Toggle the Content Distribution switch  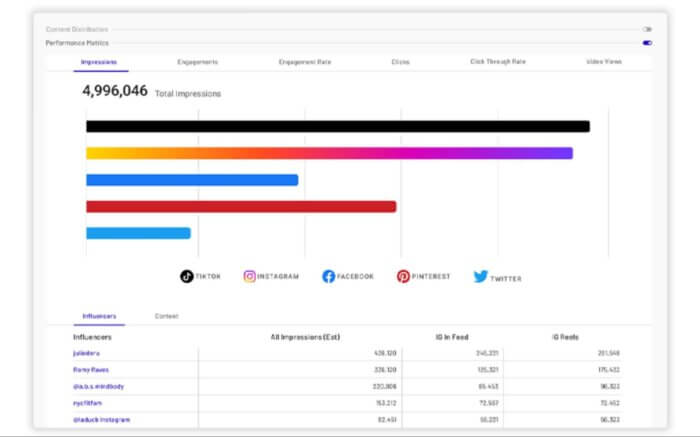coord(647,29)
